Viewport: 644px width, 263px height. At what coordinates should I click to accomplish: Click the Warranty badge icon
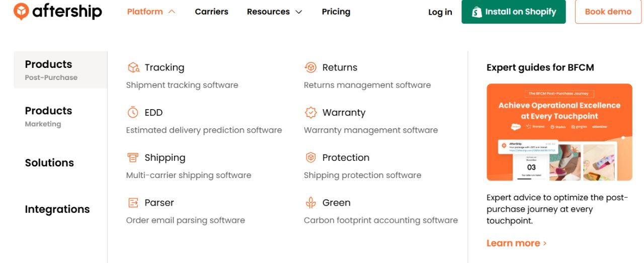pos(311,113)
